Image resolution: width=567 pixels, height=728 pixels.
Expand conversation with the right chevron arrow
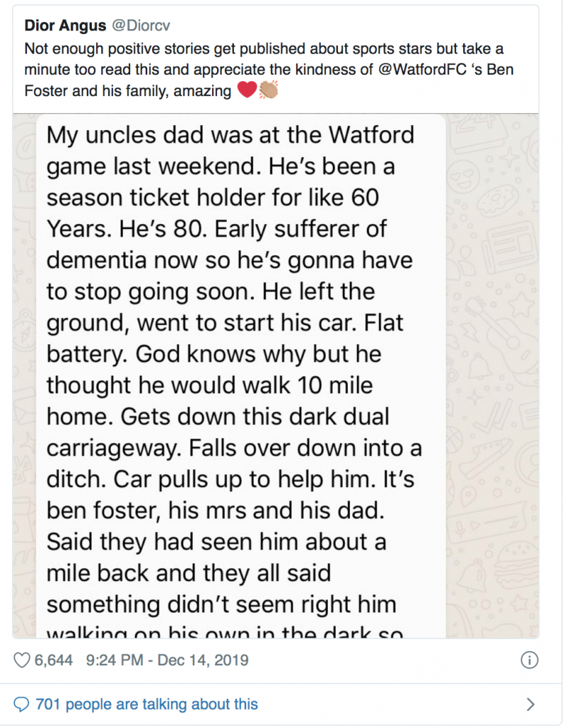530,705
